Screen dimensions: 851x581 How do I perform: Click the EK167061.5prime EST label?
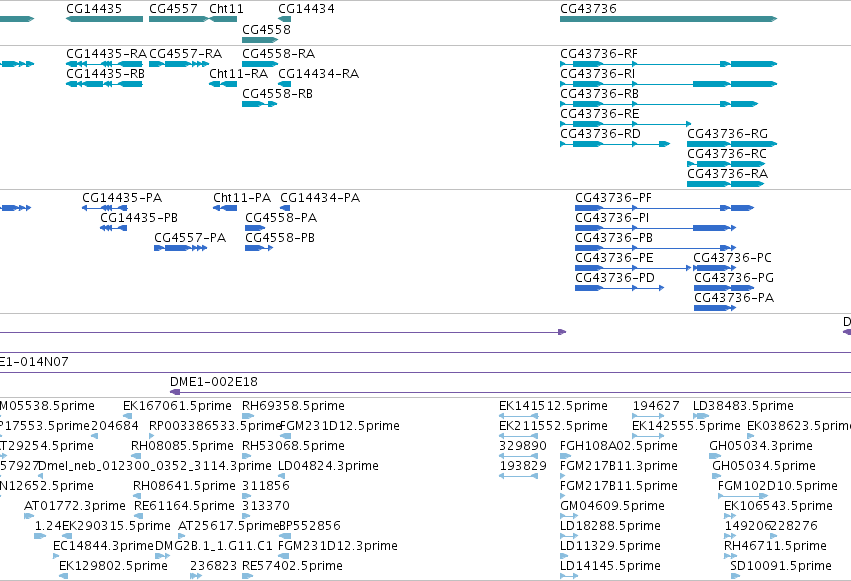click(x=177, y=406)
